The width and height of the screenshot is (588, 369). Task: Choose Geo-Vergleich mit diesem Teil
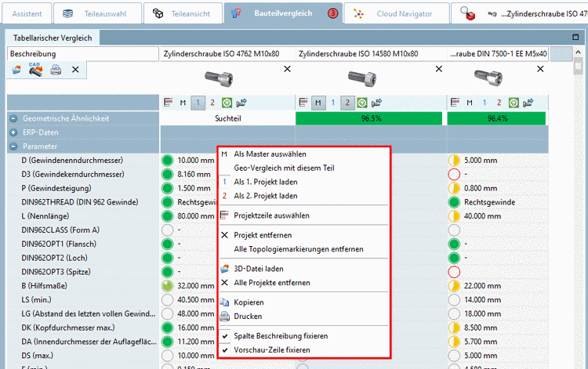[303, 168]
